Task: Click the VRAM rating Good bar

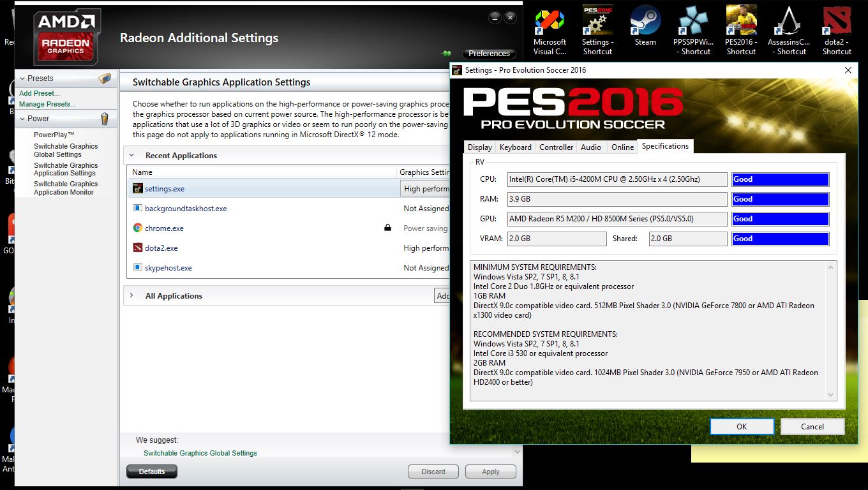Action: (780, 239)
